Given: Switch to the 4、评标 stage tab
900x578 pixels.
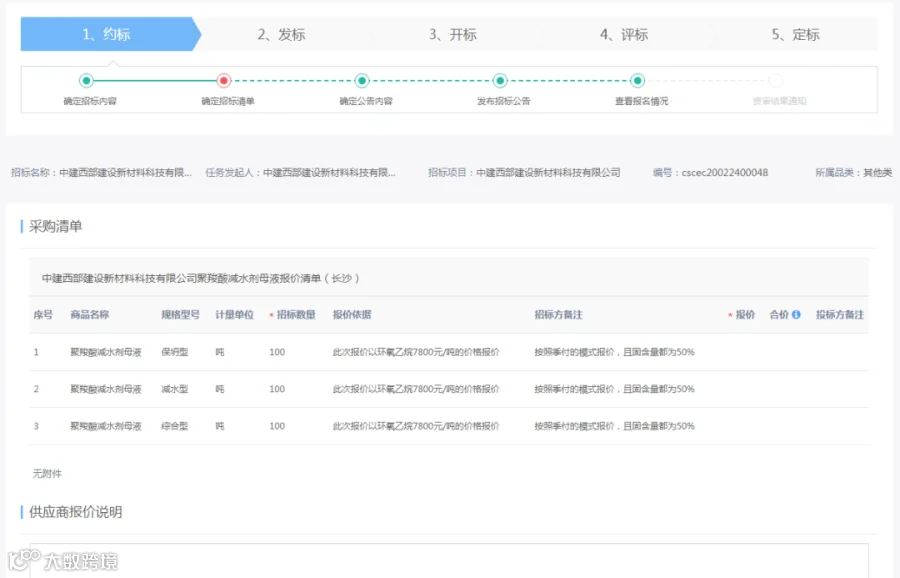Looking at the screenshot, I should tap(624, 34).
